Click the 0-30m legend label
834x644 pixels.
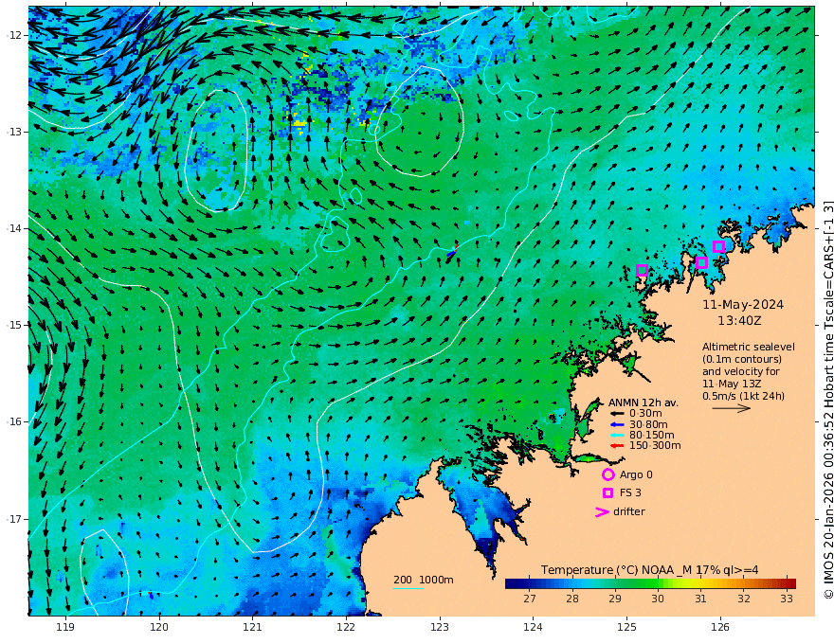pyautogui.click(x=645, y=414)
